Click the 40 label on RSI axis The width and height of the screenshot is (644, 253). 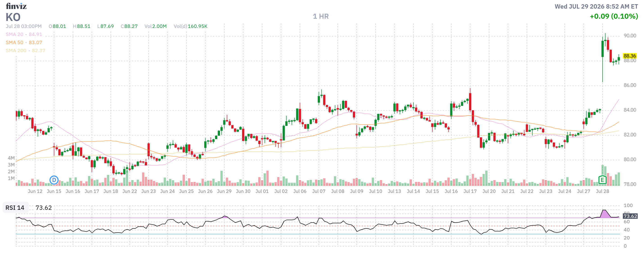click(626, 230)
